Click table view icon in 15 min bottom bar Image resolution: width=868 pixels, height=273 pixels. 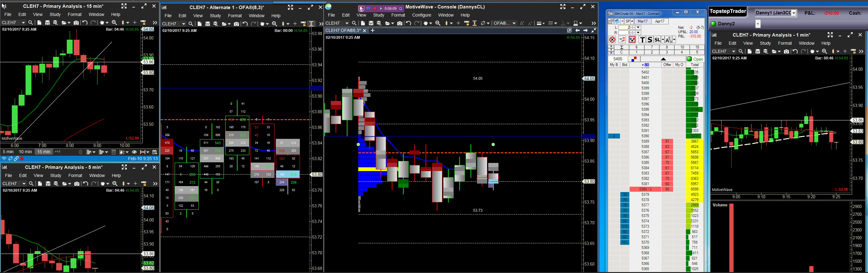[x=114, y=152]
